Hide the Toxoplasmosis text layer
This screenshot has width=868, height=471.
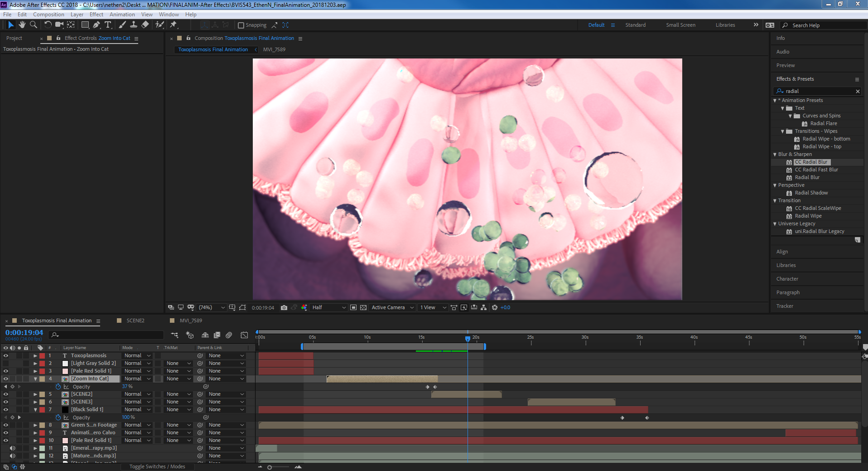coord(6,356)
